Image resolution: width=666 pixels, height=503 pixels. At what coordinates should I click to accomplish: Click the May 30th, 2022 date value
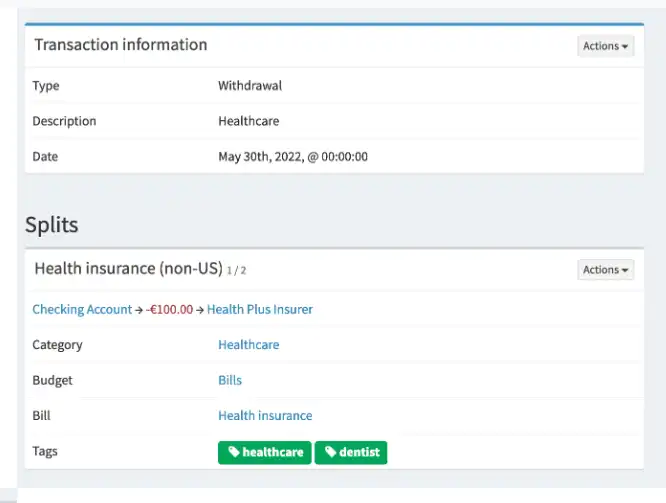coord(293,157)
